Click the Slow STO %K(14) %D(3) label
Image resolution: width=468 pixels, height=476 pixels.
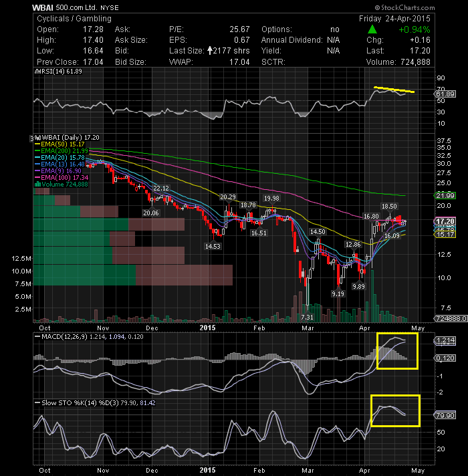(x=80, y=403)
